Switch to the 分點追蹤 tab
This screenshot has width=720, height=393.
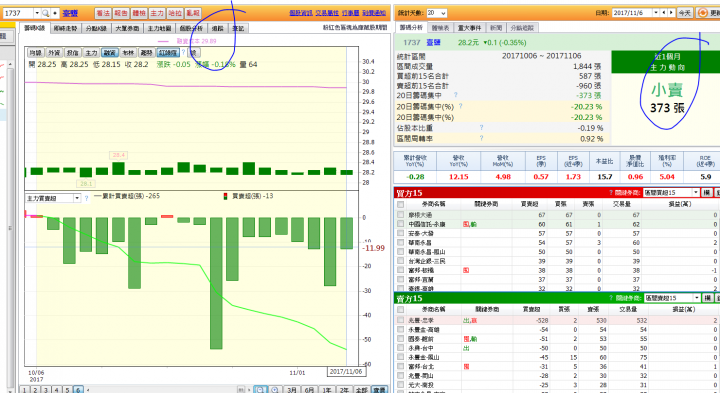pos(523,28)
